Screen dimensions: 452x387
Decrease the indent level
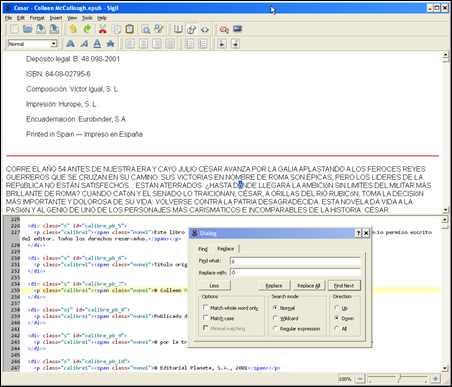click(222, 44)
